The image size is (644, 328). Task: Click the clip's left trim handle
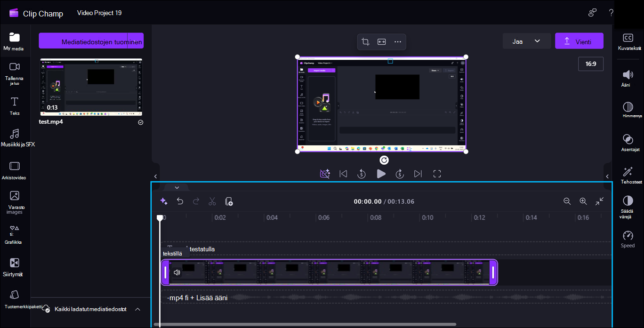click(166, 272)
